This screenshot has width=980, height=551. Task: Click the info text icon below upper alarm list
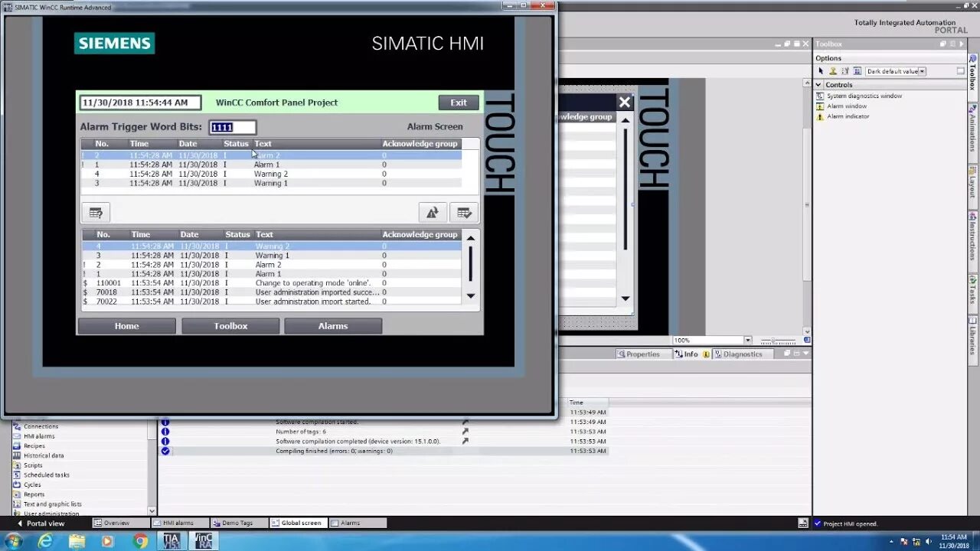(x=96, y=213)
